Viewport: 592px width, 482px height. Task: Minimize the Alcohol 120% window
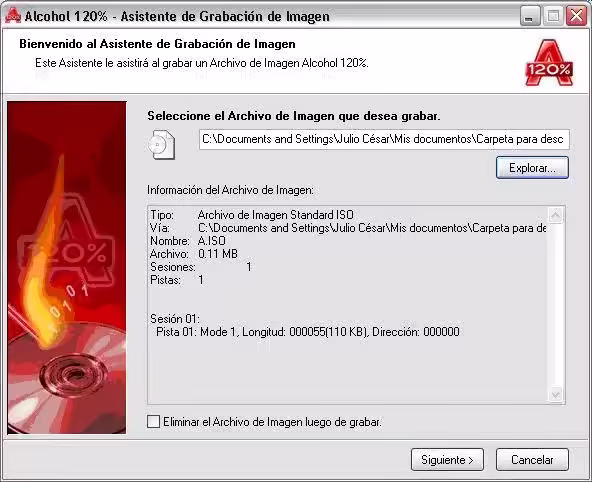point(530,16)
